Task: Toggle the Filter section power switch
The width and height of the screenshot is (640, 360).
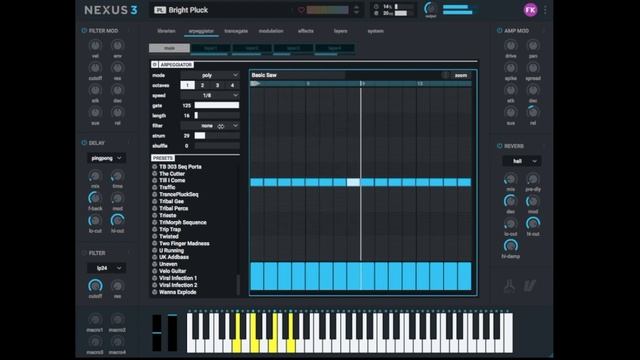Action: [84, 253]
